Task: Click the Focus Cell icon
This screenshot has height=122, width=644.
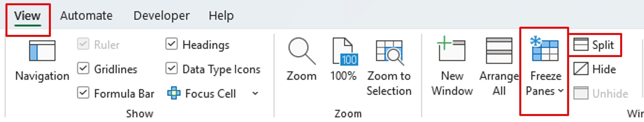Action: pyautogui.click(x=174, y=93)
